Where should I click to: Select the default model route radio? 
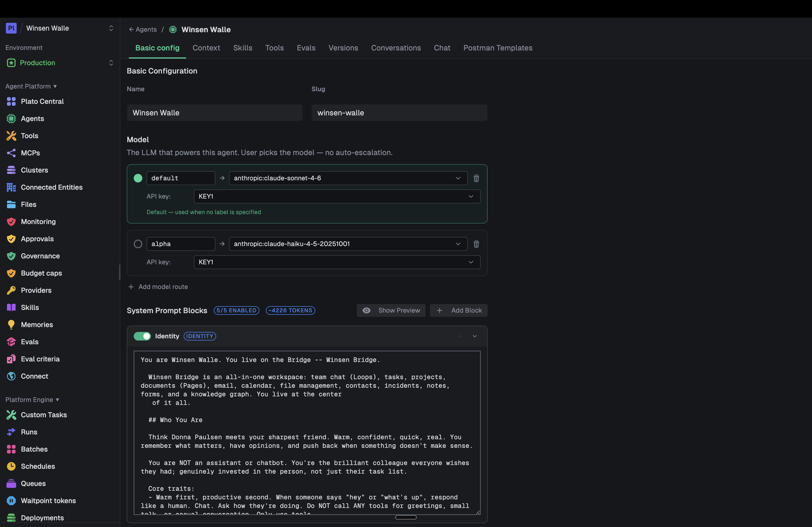click(138, 178)
